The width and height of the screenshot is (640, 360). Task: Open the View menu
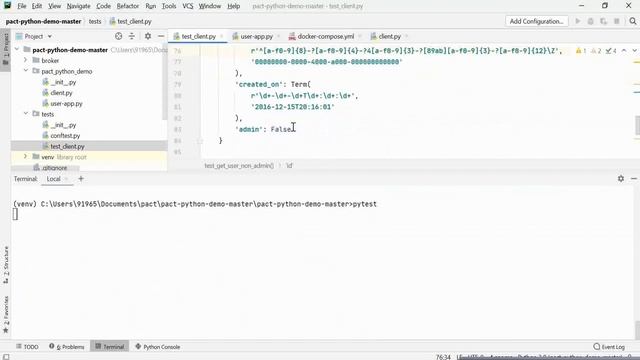[54, 6]
